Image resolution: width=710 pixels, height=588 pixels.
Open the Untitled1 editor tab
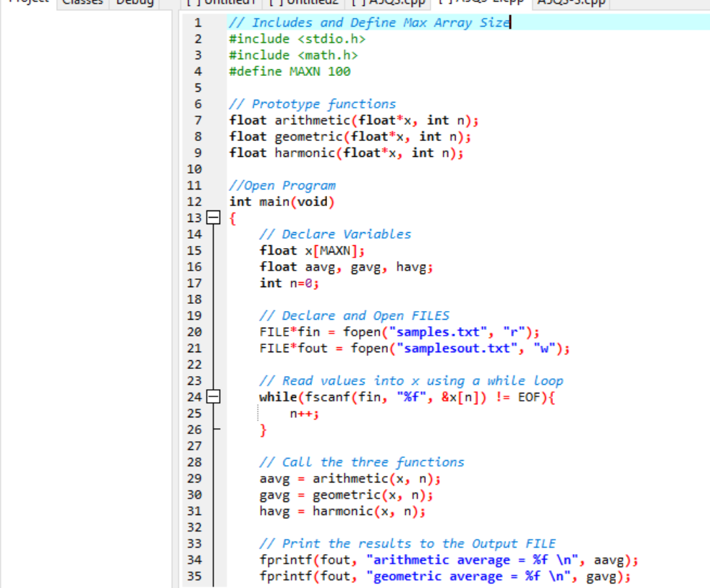221,2
